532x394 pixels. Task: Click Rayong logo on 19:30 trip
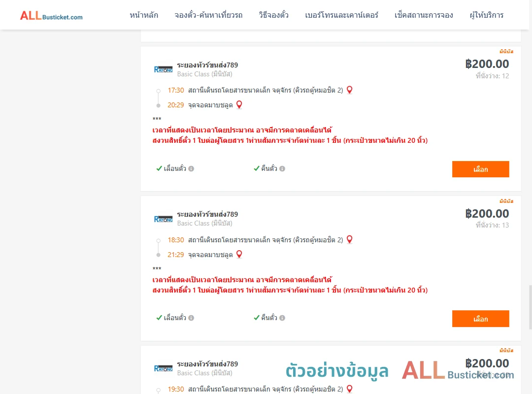pyautogui.click(x=163, y=368)
